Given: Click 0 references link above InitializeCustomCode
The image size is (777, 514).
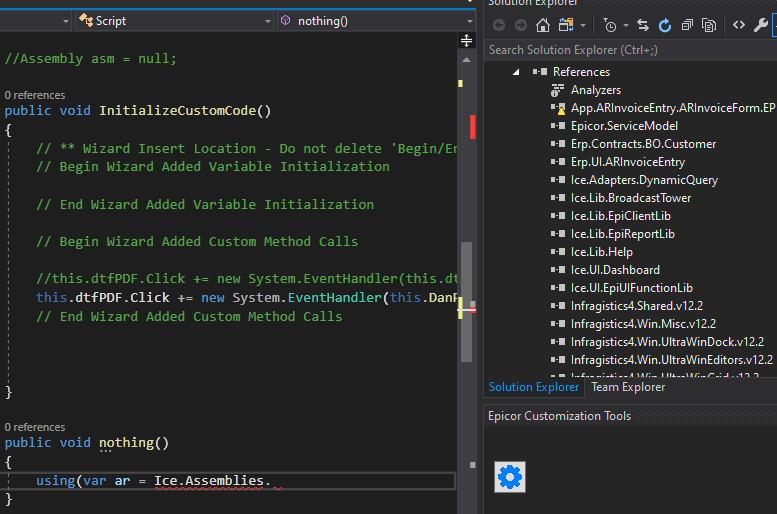Looking at the screenshot, I should 35,95.
